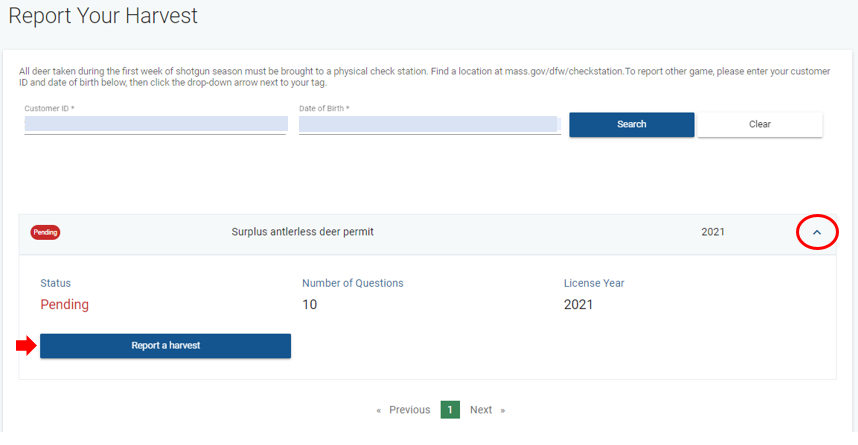
Task: Click the Status field label
Action: coord(55,283)
